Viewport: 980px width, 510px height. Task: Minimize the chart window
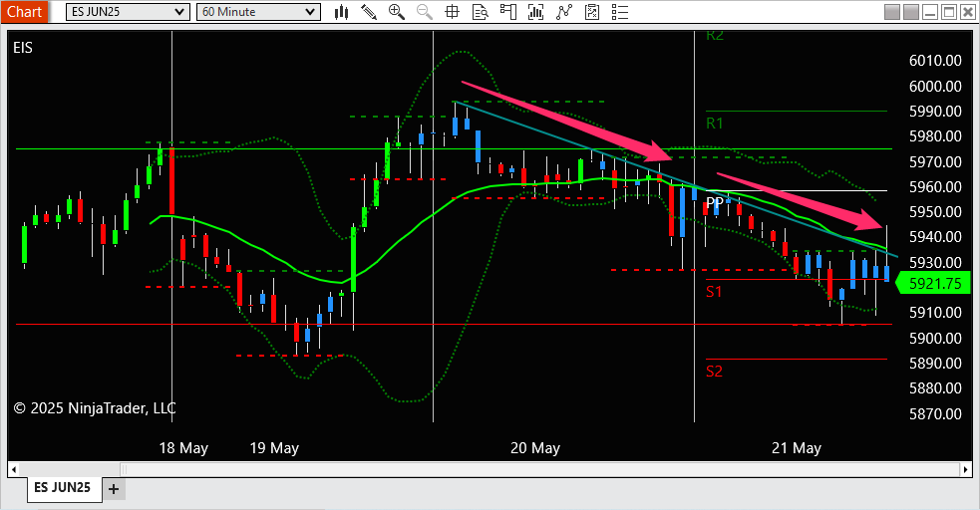pyautogui.click(x=930, y=12)
